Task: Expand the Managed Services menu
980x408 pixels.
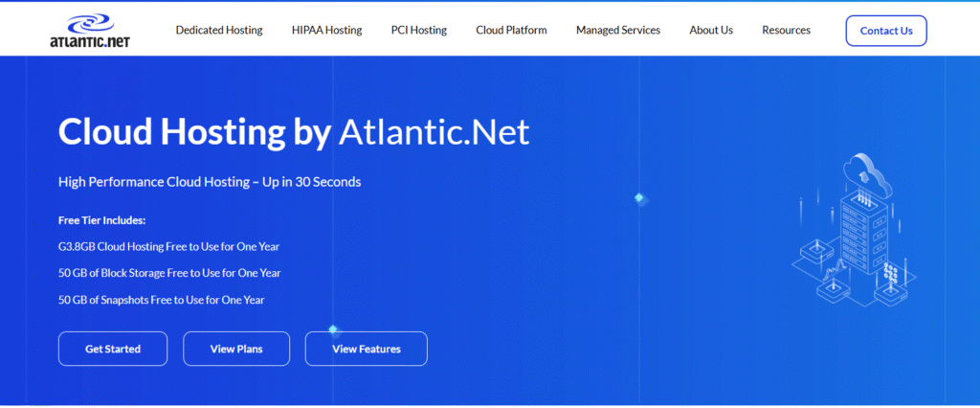Action: 617,31
